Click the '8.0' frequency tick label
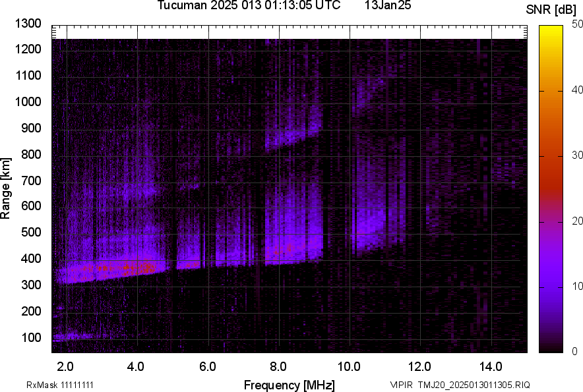583x392 pixels. pos(278,366)
